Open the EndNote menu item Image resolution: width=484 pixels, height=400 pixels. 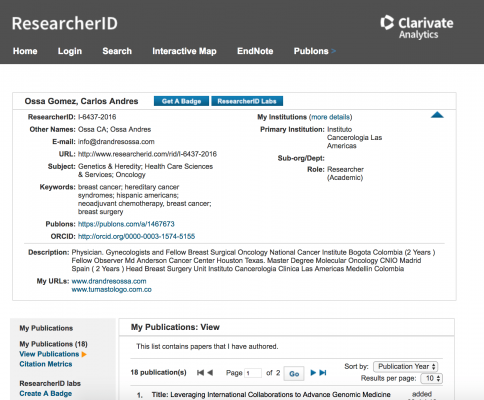coord(255,51)
